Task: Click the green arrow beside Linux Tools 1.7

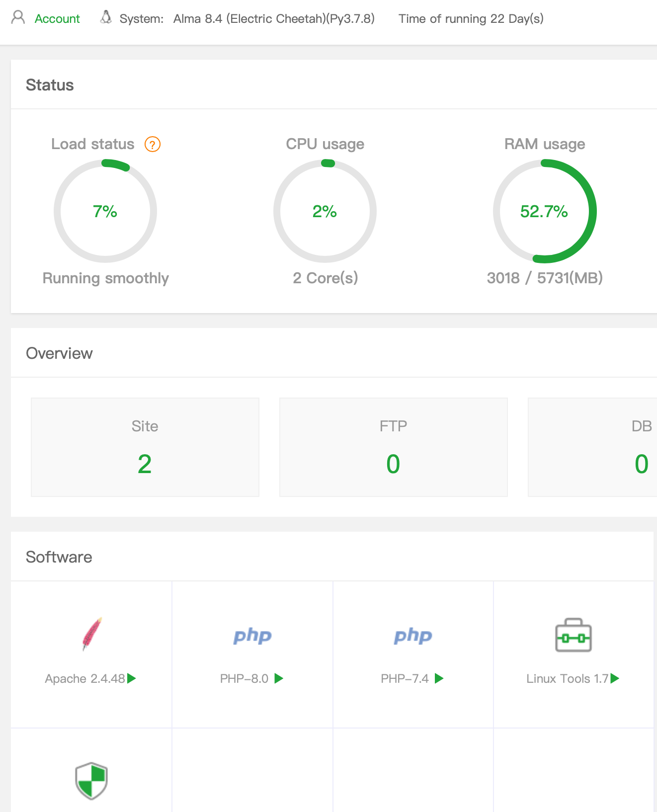Action: coord(615,678)
